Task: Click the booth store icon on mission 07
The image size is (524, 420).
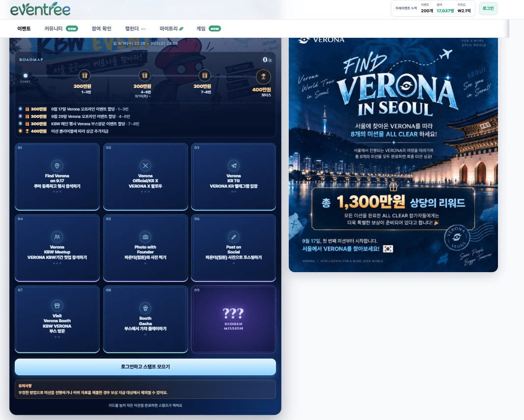Action: click(x=57, y=306)
